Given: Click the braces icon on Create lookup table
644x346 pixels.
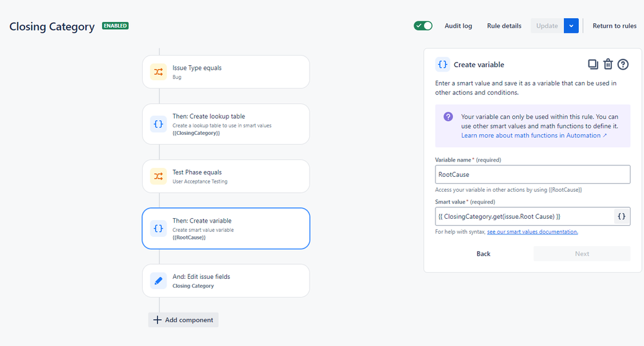Looking at the screenshot, I should pos(158,124).
